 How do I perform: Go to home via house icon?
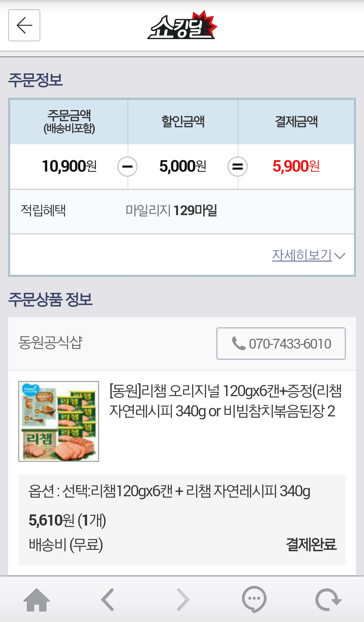[37, 600]
